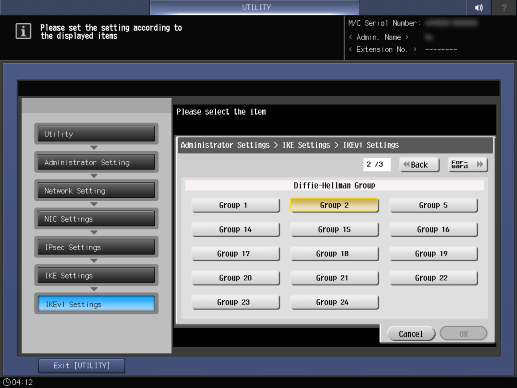Click the UTILITY tab at top
Image resolution: width=517 pixels, height=388 pixels.
coord(255,7)
